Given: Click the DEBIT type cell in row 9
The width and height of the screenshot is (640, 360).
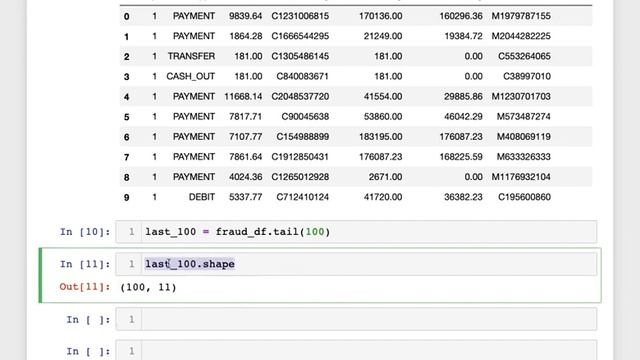Looking at the screenshot, I should [202, 197].
